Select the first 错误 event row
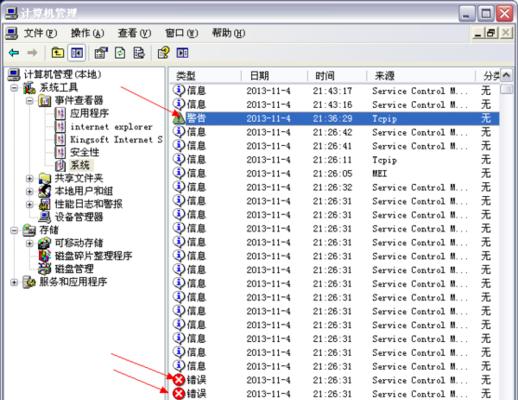 pyautogui.click(x=336, y=380)
